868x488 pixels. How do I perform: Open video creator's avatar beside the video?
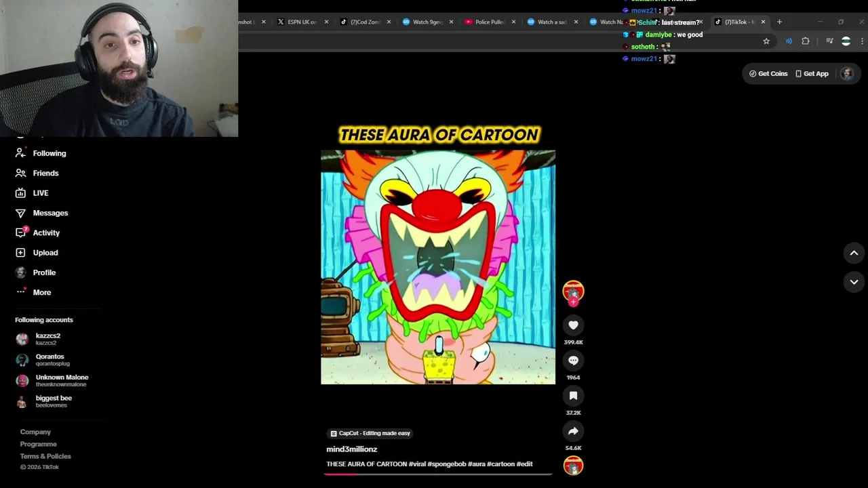573,291
